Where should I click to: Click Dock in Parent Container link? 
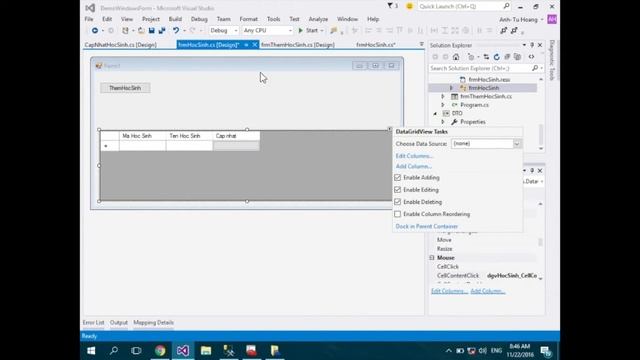pos(427,226)
